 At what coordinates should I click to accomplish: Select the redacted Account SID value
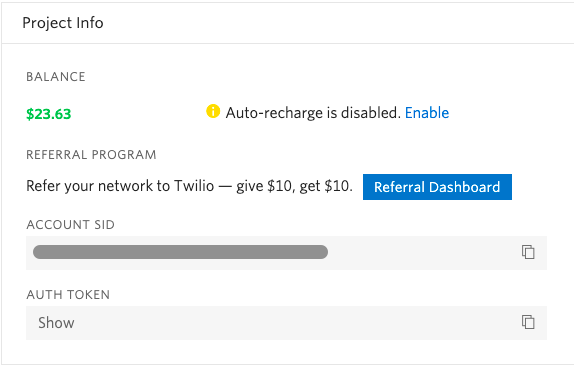180,252
